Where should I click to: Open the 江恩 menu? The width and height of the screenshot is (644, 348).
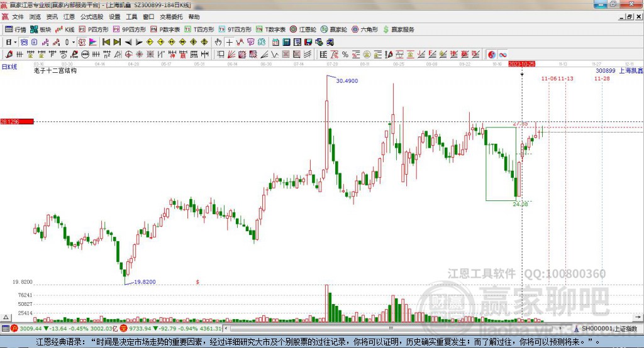(x=69, y=17)
